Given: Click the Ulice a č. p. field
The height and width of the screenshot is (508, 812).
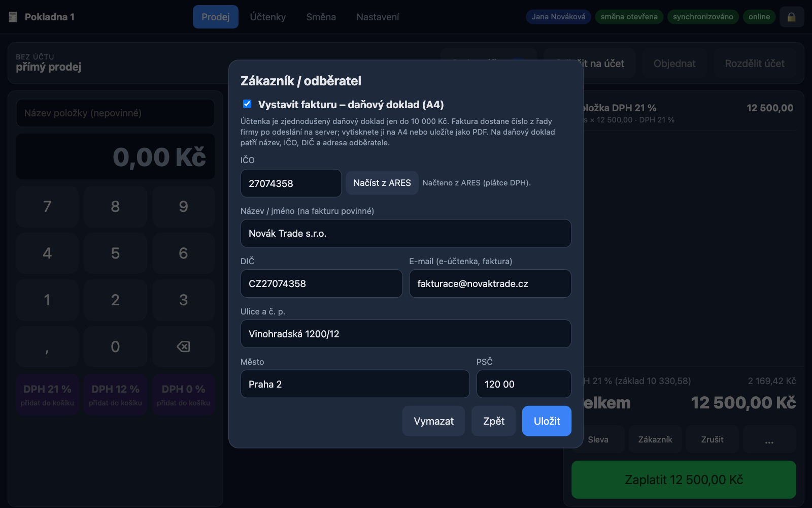Looking at the screenshot, I should pyautogui.click(x=406, y=334).
